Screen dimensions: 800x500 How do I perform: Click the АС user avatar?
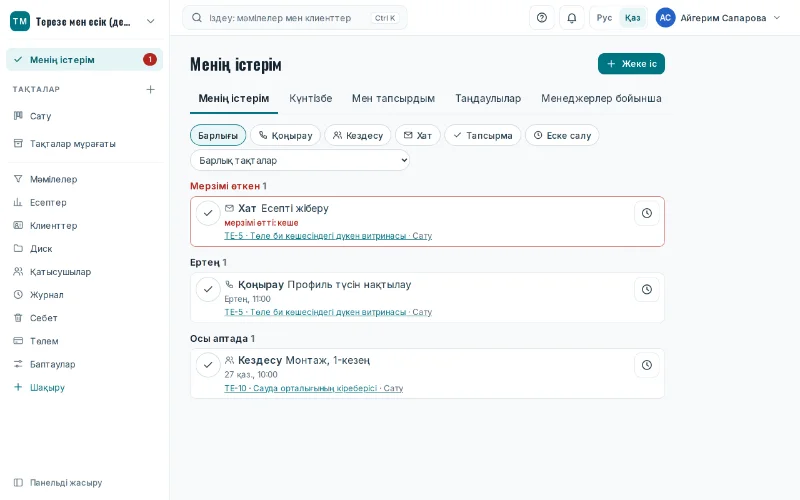[x=665, y=18]
